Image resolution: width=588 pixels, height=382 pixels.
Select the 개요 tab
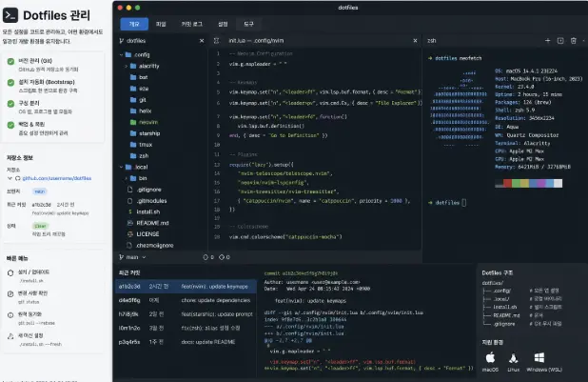click(134, 24)
